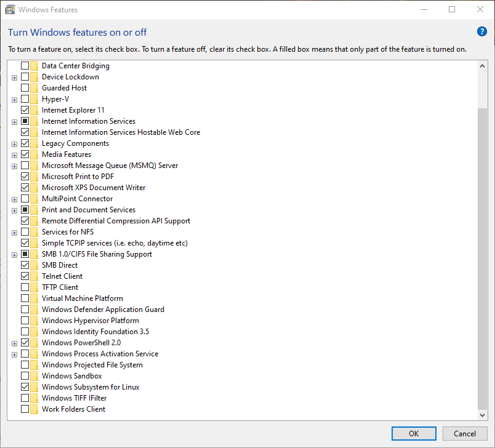
Task: Click the folder icon beside Microsoft Print to PDF
Action: [34, 177]
